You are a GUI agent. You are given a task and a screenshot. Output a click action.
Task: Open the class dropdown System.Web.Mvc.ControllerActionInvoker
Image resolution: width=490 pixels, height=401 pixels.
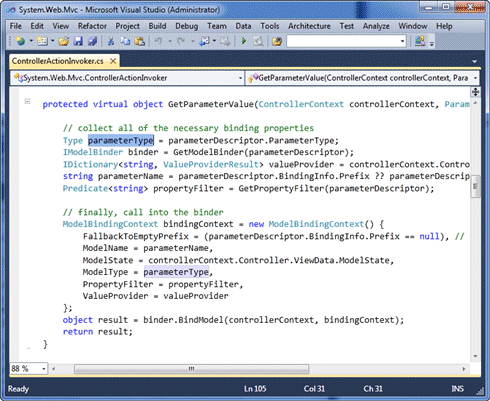[x=127, y=78]
